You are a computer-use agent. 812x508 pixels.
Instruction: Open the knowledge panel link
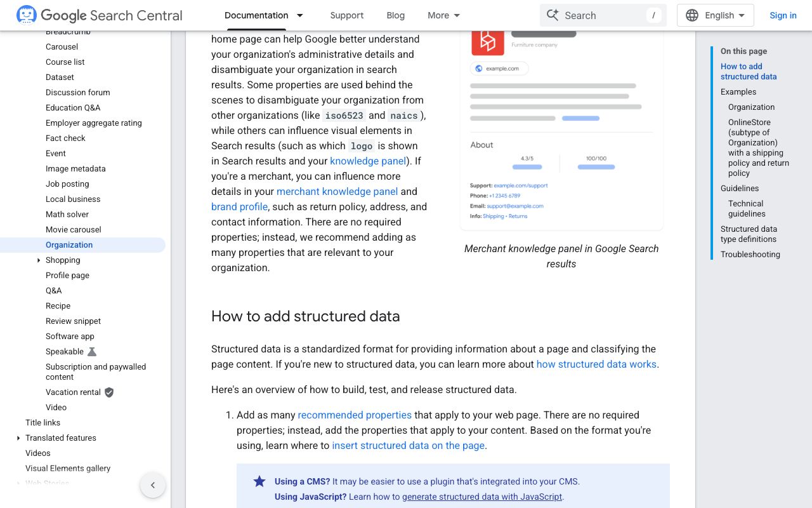pyautogui.click(x=368, y=161)
